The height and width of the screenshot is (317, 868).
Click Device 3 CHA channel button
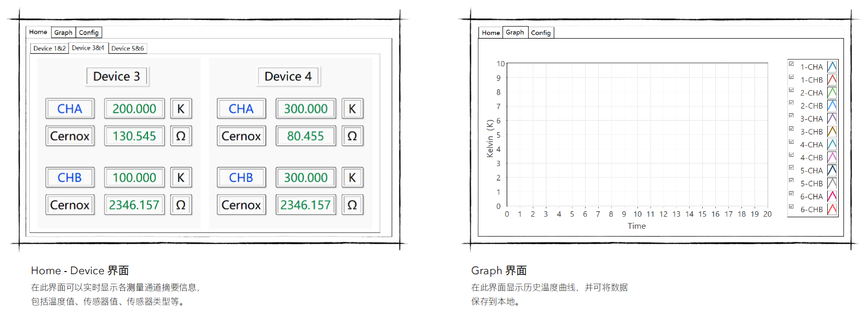(70, 109)
